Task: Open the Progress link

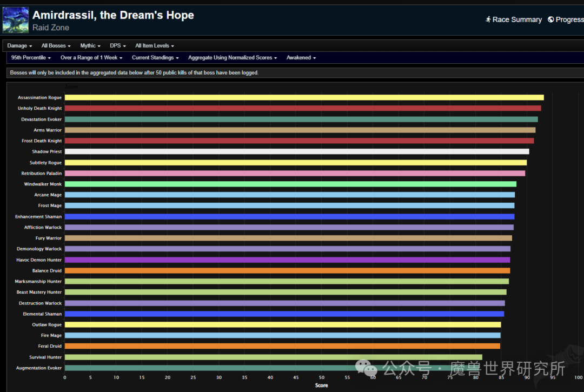Action: pos(566,19)
